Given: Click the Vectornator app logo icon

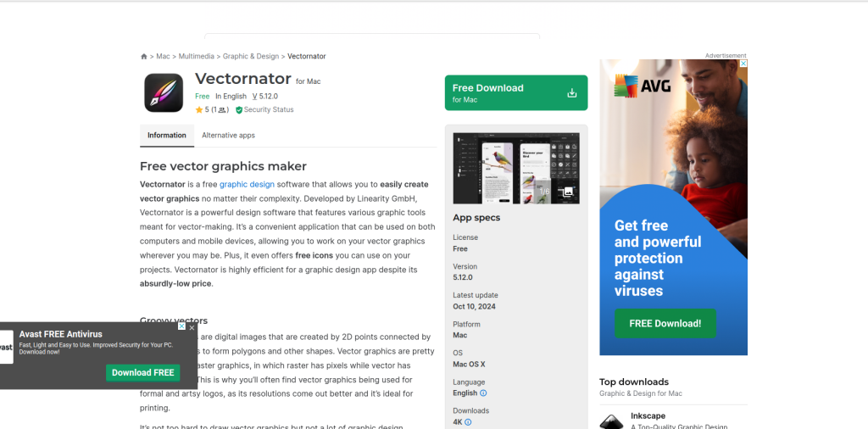Looking at the screenshot, I should point(164,92).
